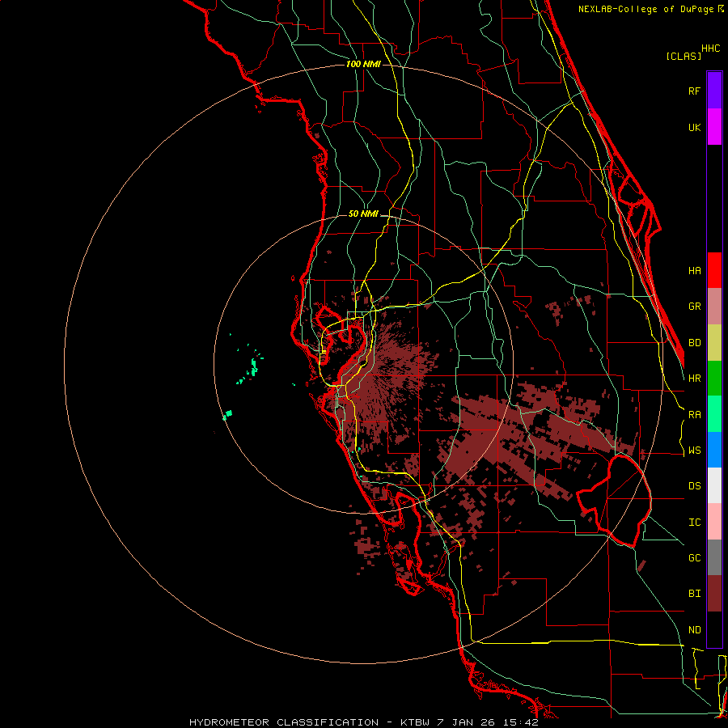Image resolution: width=728 pixels, height=728 pixels.
Task: Click the UK magenta legend swatch
Action: click(714, 127)
